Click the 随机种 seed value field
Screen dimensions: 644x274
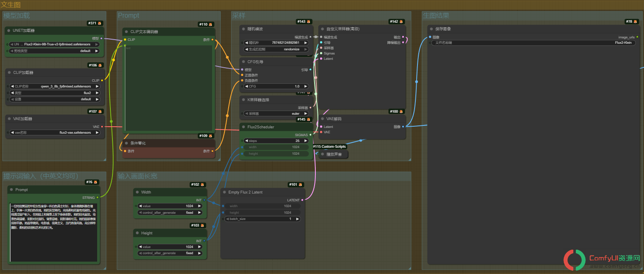[x=277, y=43]
